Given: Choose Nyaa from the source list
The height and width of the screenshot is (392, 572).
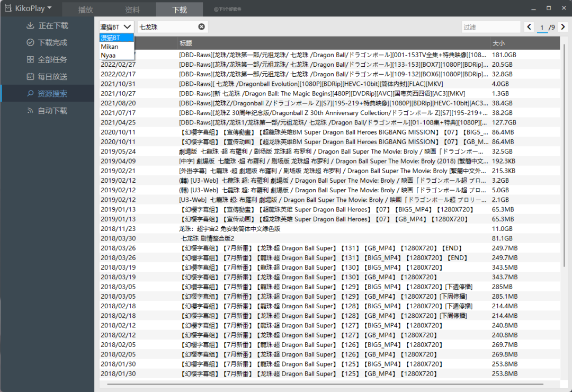Looking at the screenshot, I should [x=109, y=55].
